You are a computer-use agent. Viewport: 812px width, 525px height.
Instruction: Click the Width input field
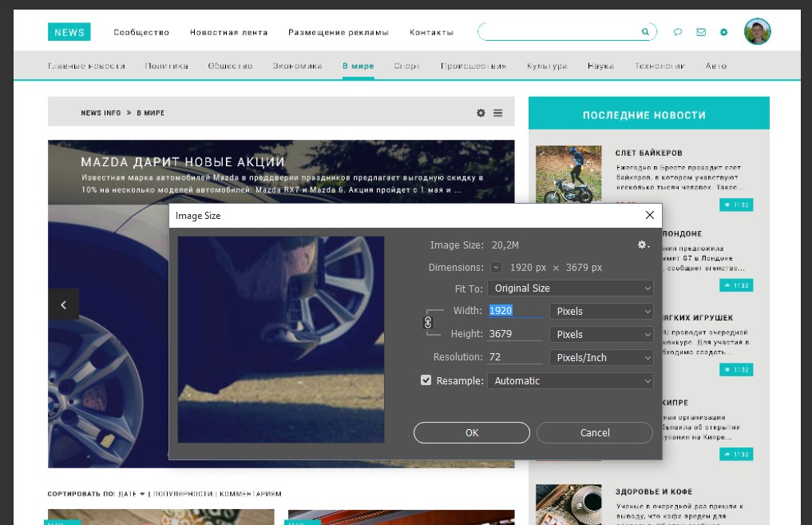pyautogui.click(x=515, y=310)
